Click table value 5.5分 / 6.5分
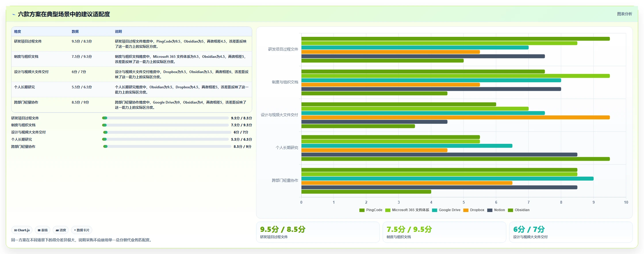 (82, 87)
